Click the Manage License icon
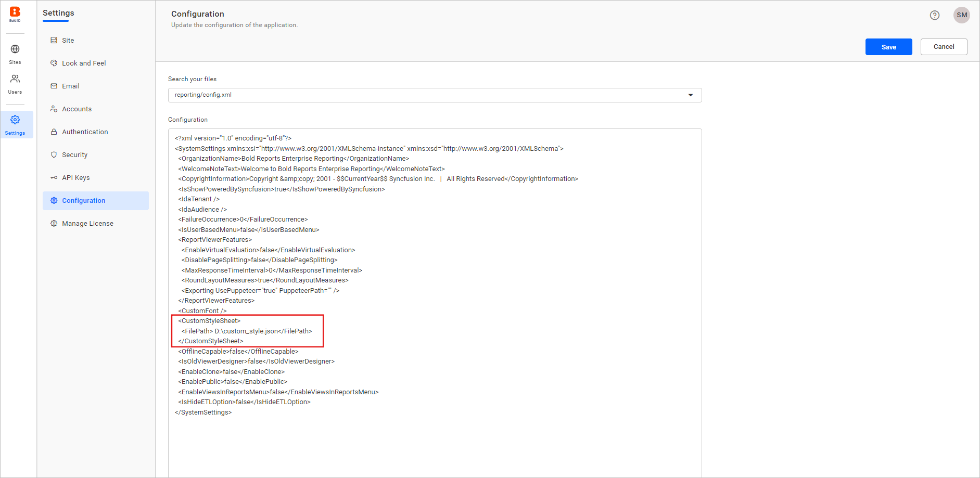Screen dimensions: 980x478 click(x=54, y=223)
